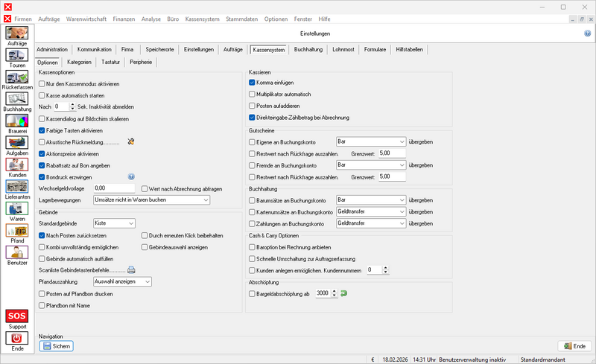Click printer icon next to Scanliste Gebindetastenbefehle
The image size is (596, 364).
point(131,269)
